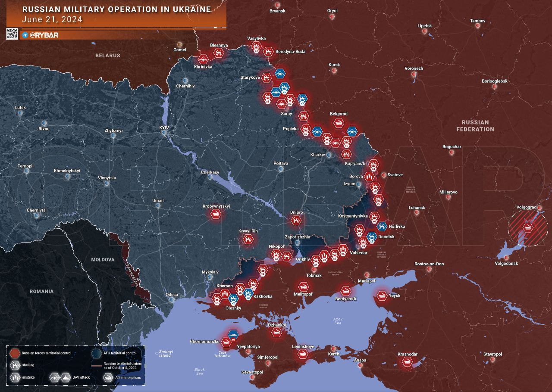Click the red strike icon at Dnipro
The width and height of the screenshot is (552, 392).
point(296,221)
